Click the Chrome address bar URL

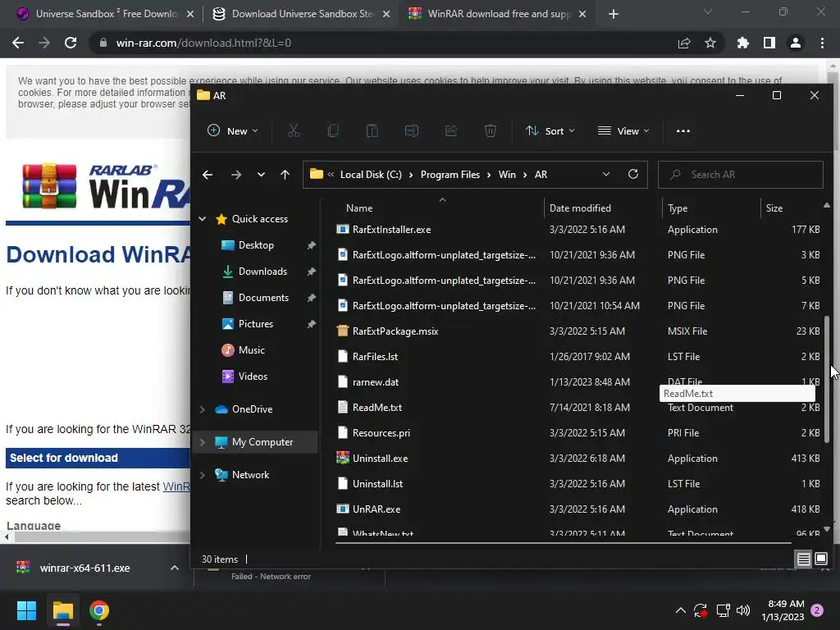[203, 43]
